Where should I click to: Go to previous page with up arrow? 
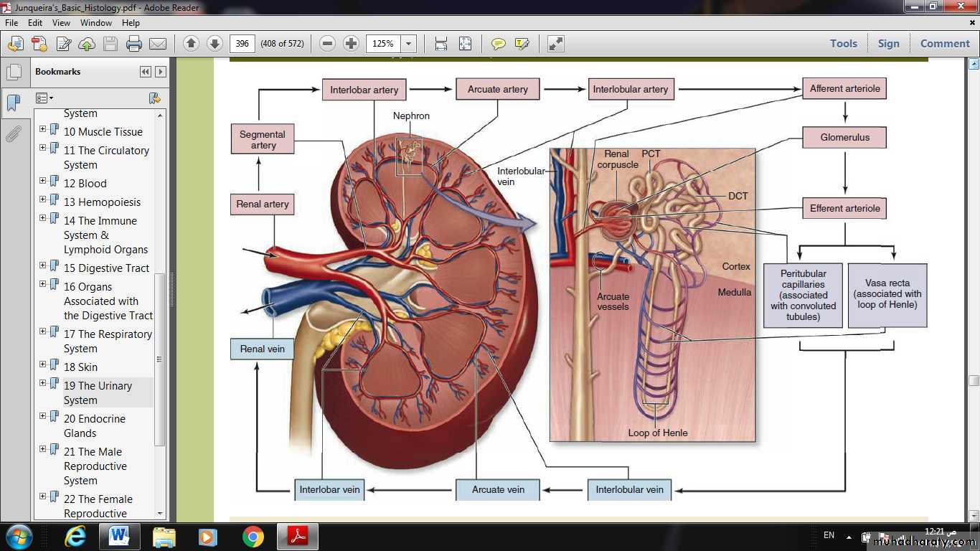coord(191,44)
